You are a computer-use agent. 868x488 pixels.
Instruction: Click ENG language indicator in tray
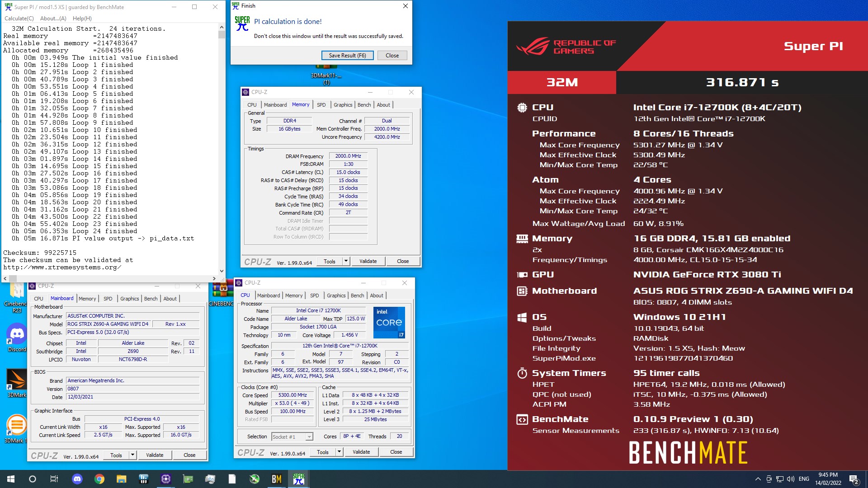click(804, 479)
